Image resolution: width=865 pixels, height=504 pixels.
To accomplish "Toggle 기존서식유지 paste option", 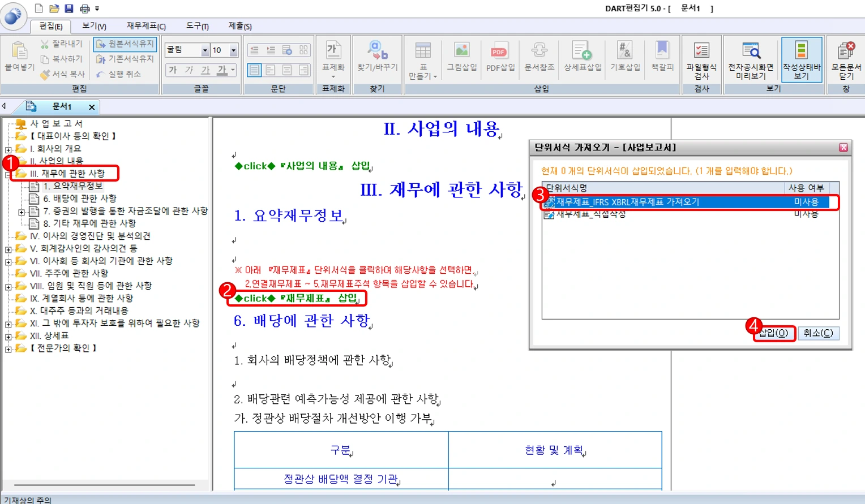I will pos(125,59).
